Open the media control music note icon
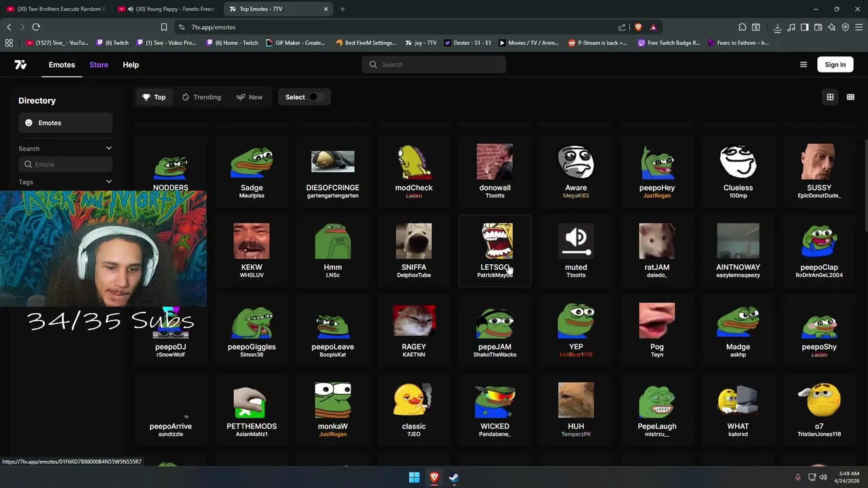The width and height of the screenshot is (868, 488). pos(791,27)
